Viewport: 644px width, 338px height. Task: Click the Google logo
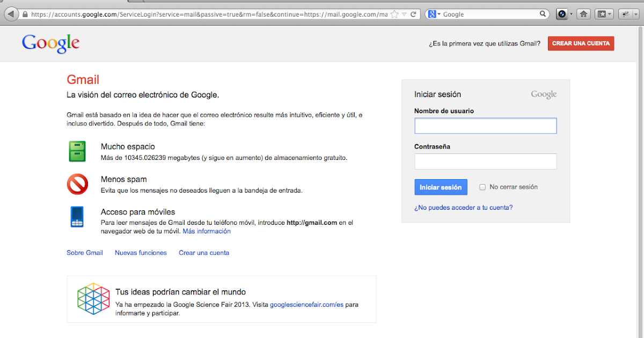point(50,43)
